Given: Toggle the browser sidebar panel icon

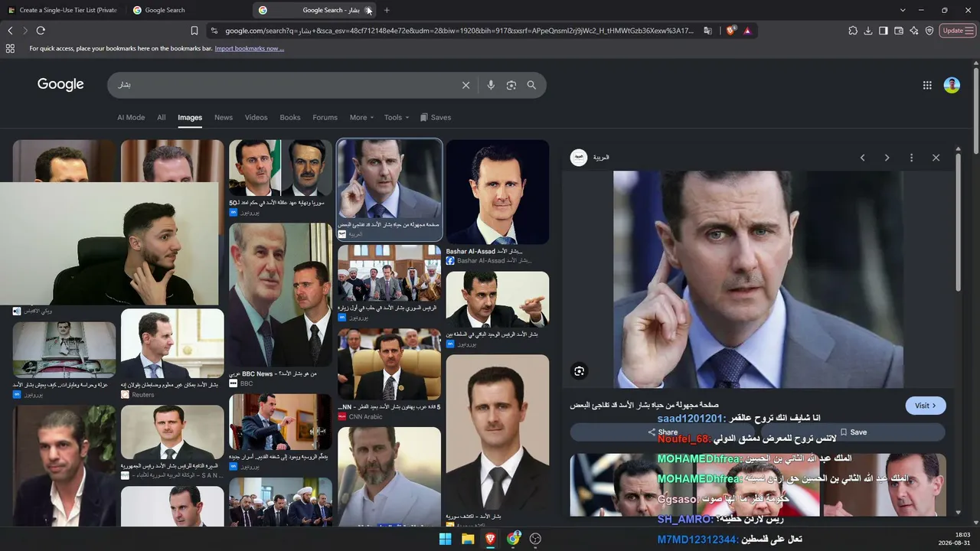Looking at the screenshot, I should (x=884, y=31).
